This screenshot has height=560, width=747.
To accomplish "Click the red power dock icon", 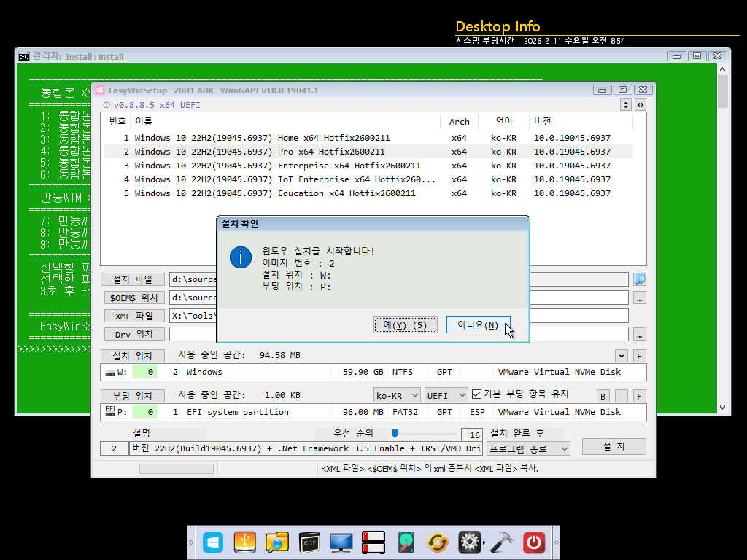I will click(x=534, y=542).
